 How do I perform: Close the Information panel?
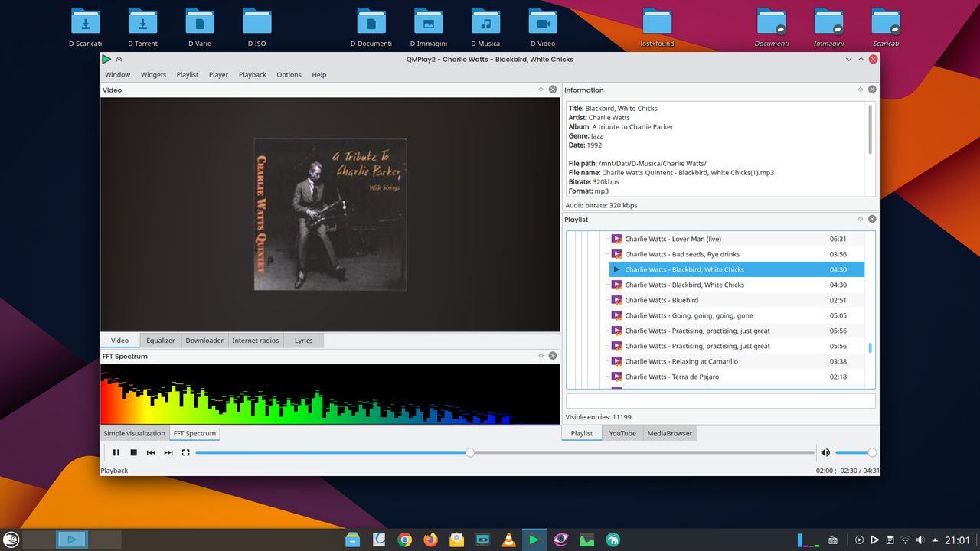872,90
